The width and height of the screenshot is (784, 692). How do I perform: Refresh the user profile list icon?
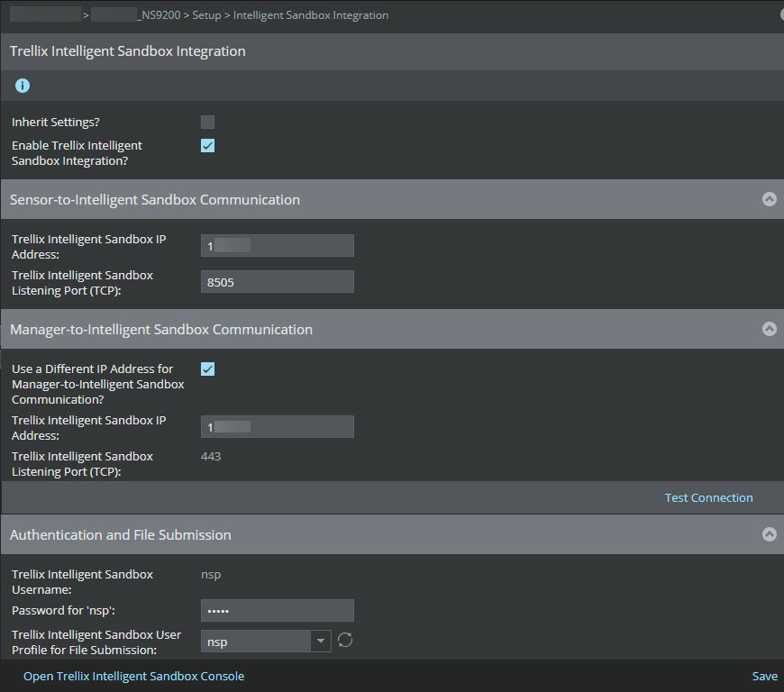coord(345,640)
